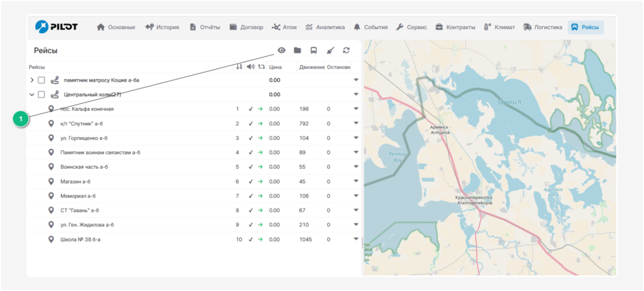Viewport: 644px width, 291px height.
Task: Open dropdown for ул. Ген. Жидилова а-б row
Action: (356, 225)
